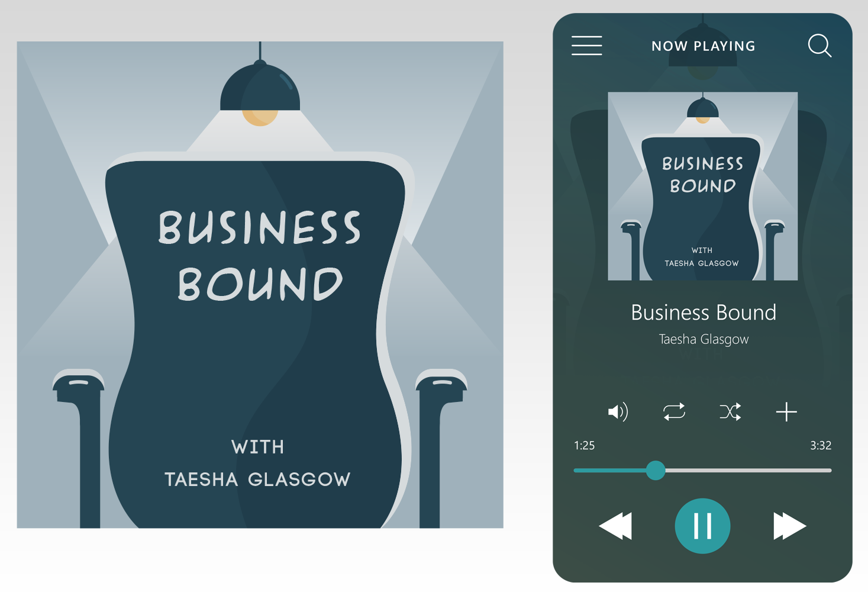Click the played portion of progress bar
Screen dimensions: 868x592
[609, 471]
